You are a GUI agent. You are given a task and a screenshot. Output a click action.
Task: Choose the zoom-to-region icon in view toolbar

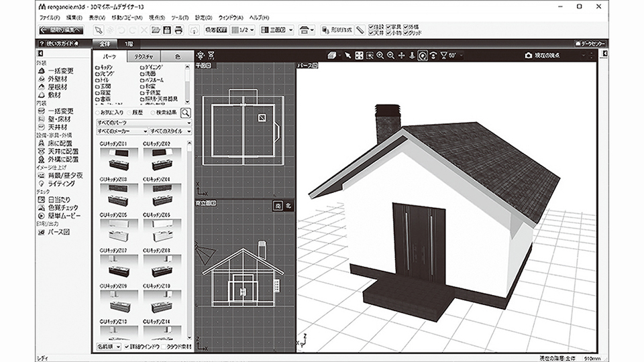(370, 56)
